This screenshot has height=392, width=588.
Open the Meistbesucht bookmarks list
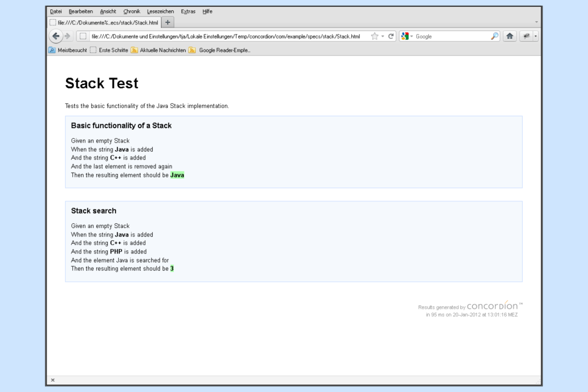point(72,50)
